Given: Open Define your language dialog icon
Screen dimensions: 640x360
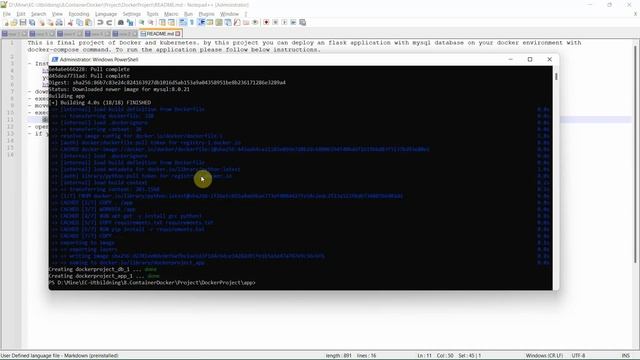Looking at the screenshot, I should coord(210,22).
